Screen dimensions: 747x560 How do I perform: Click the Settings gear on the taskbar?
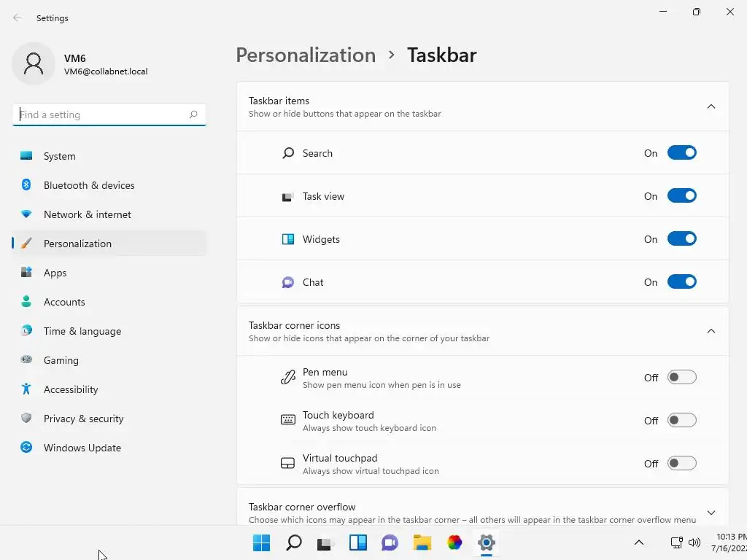point(487,542)
